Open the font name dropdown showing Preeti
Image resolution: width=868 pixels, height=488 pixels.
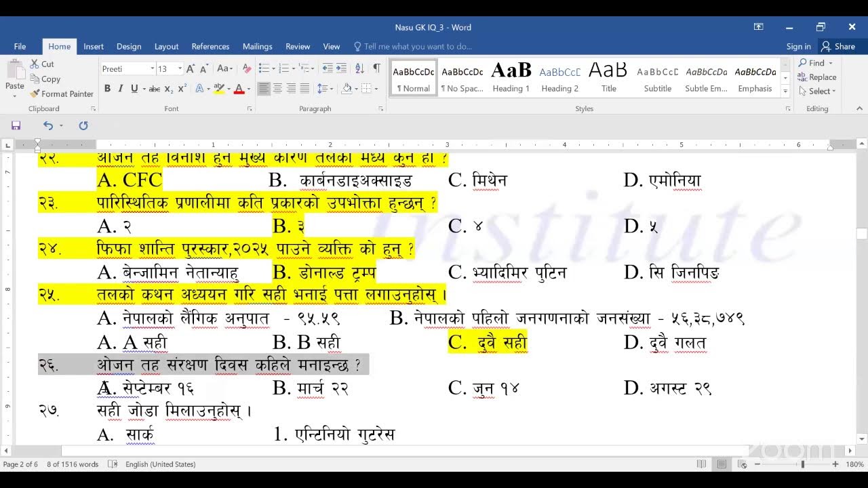(152, 68)
